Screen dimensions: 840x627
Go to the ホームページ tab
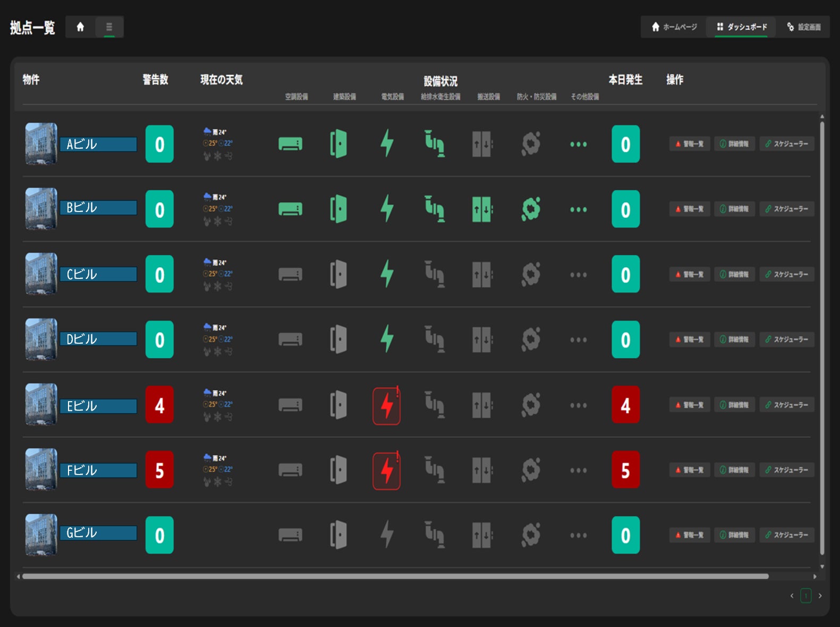point(674,27)
